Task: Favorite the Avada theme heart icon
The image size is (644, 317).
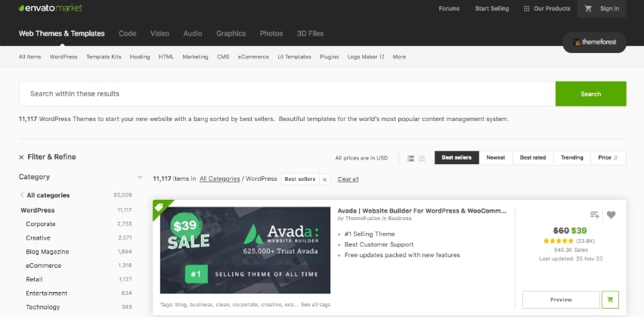Action: click(611, 215)
